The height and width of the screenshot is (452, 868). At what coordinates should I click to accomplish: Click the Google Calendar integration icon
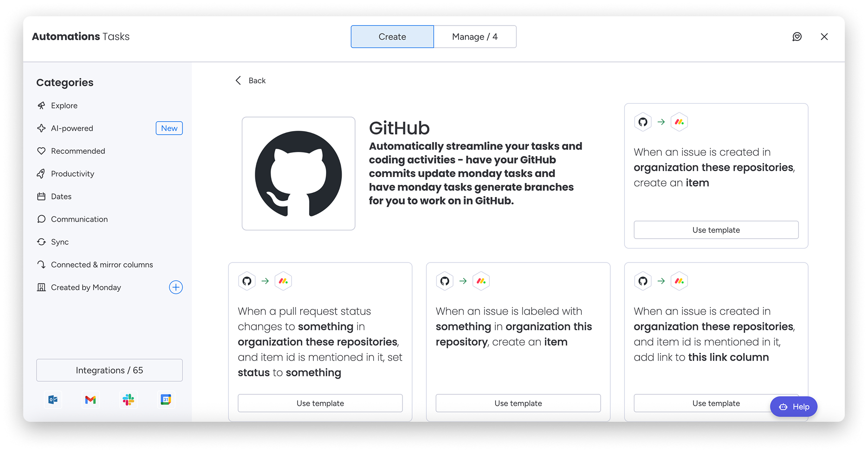[166, 400]
